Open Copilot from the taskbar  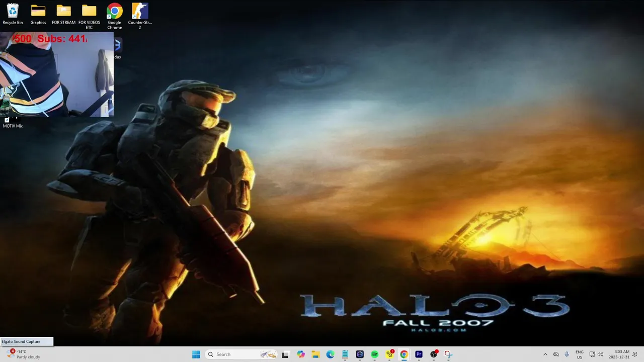point(301,354)
